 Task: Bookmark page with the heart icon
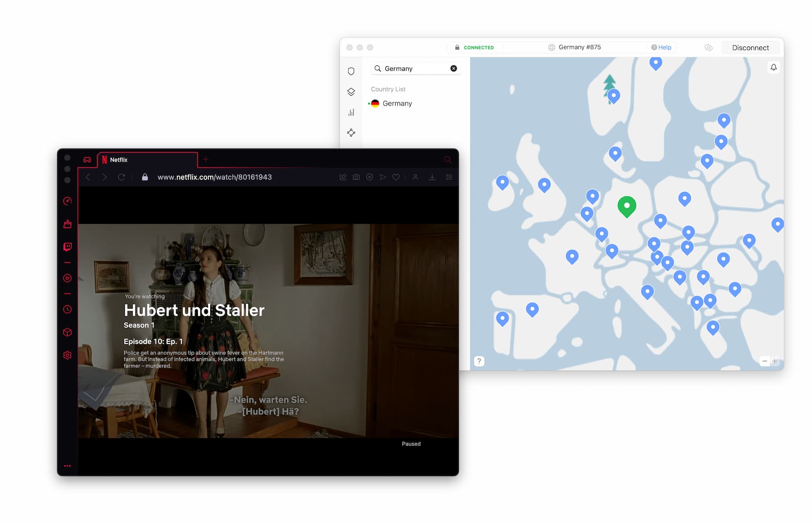(x=396, y=177)
